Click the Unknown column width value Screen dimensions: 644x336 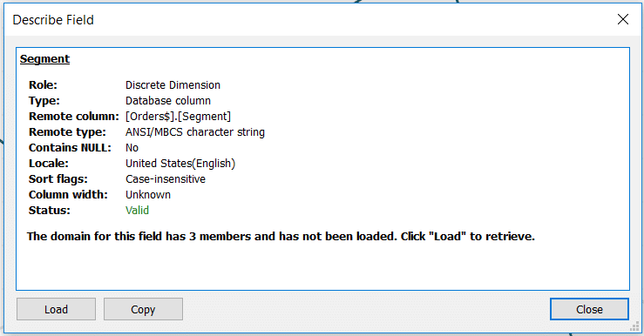click(148, 194)
